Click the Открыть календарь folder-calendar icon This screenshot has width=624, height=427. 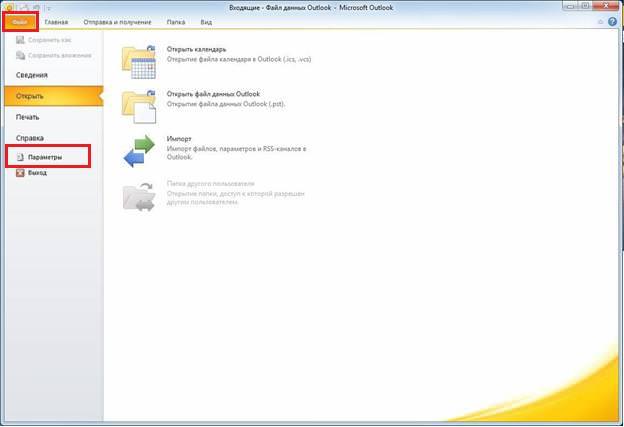[138, 62]
